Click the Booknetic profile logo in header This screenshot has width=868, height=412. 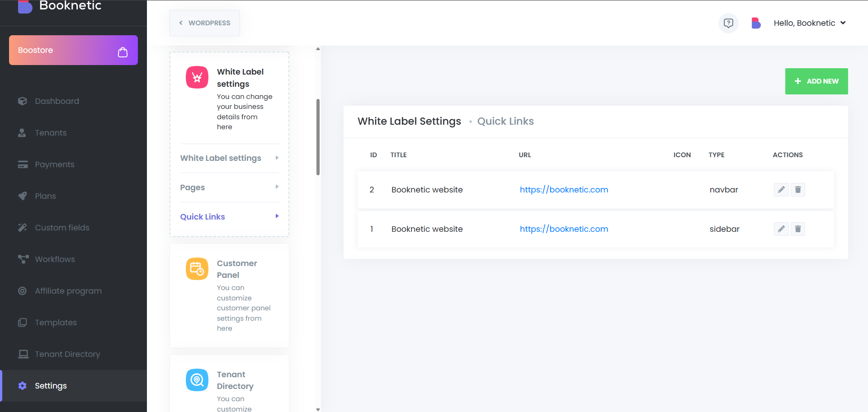[x=756, y=23]
